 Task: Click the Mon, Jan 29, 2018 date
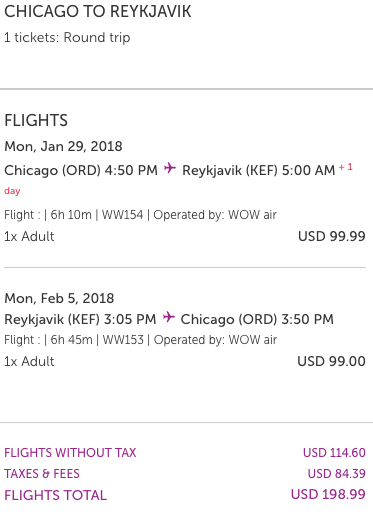click(63, 147)
